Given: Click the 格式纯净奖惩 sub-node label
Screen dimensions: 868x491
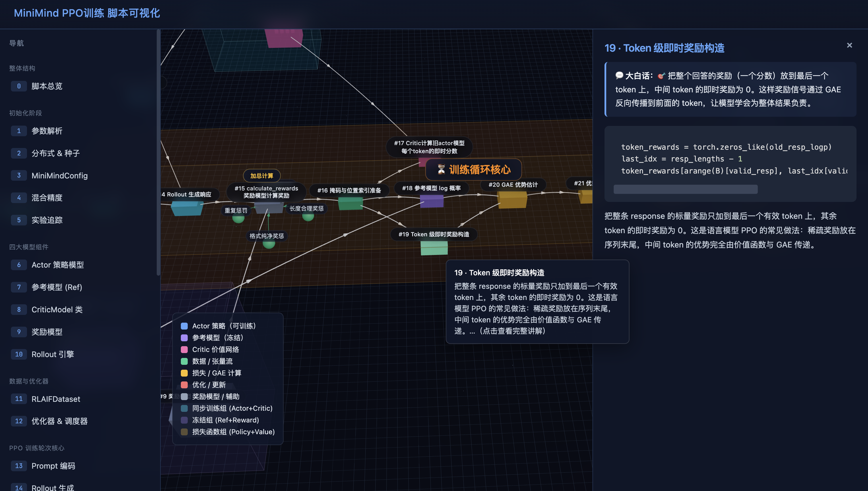Looking at the screenshot, I should [267, 236].
